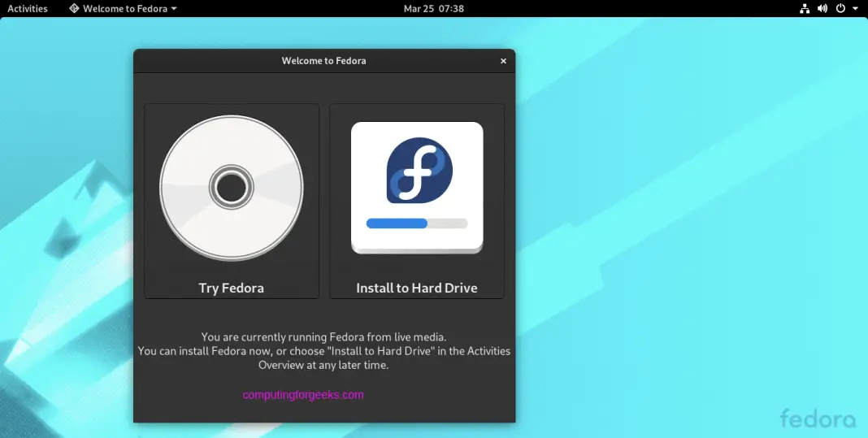868x438 pixels.
Task: Click the wired network status icon
Action: (805, 8)
